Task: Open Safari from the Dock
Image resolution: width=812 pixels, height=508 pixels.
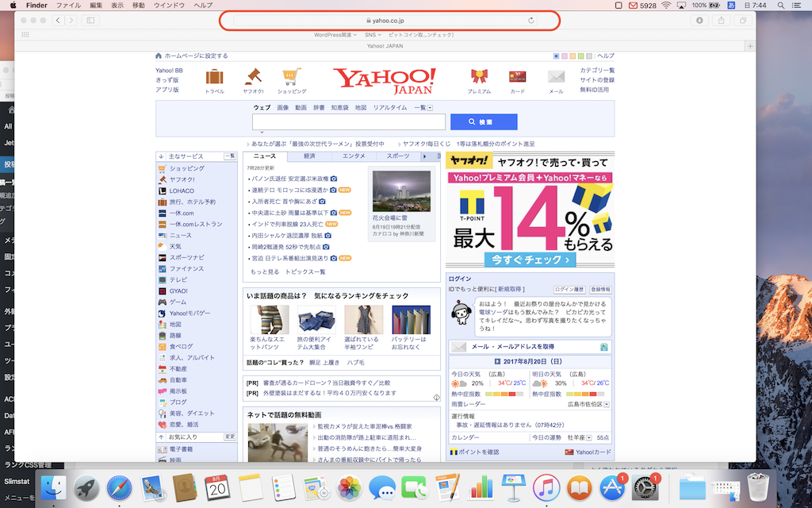Action: 119,488
